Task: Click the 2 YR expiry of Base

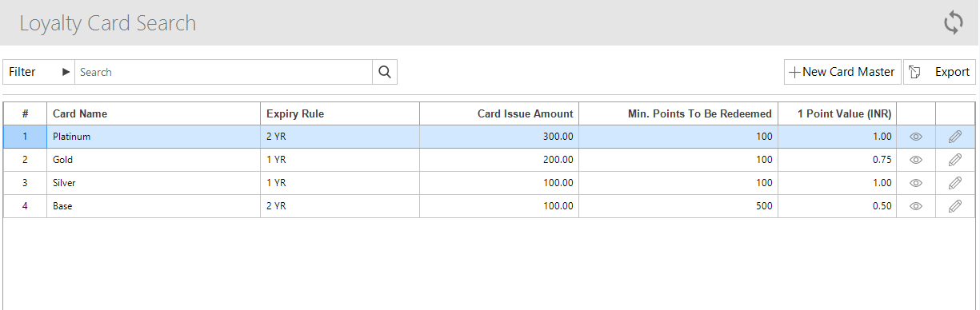Action: [340, 206]
